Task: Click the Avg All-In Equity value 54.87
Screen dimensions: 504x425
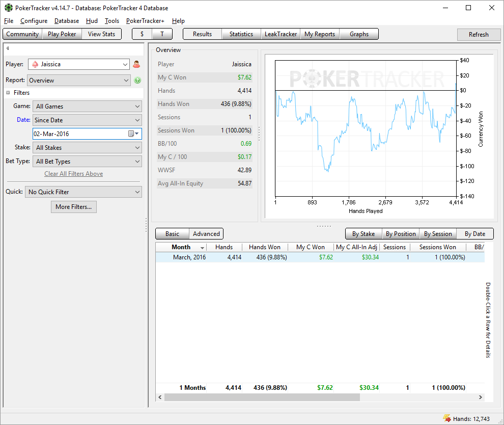Action: tap(244, 183)
